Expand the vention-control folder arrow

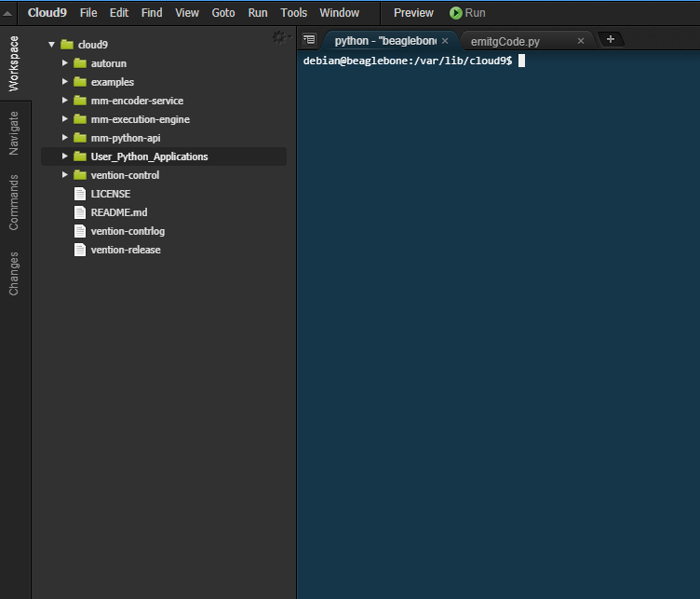tap(65, 175)
